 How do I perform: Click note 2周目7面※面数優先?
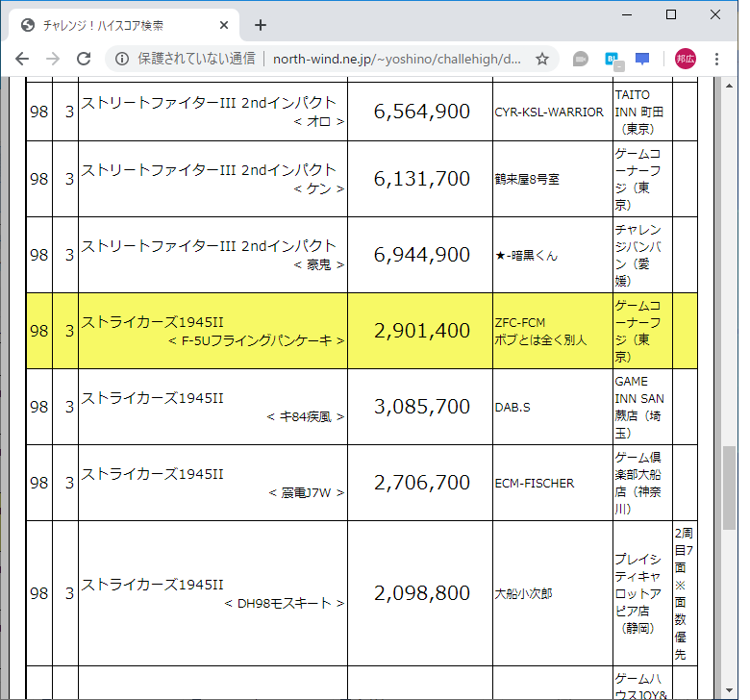684,594
